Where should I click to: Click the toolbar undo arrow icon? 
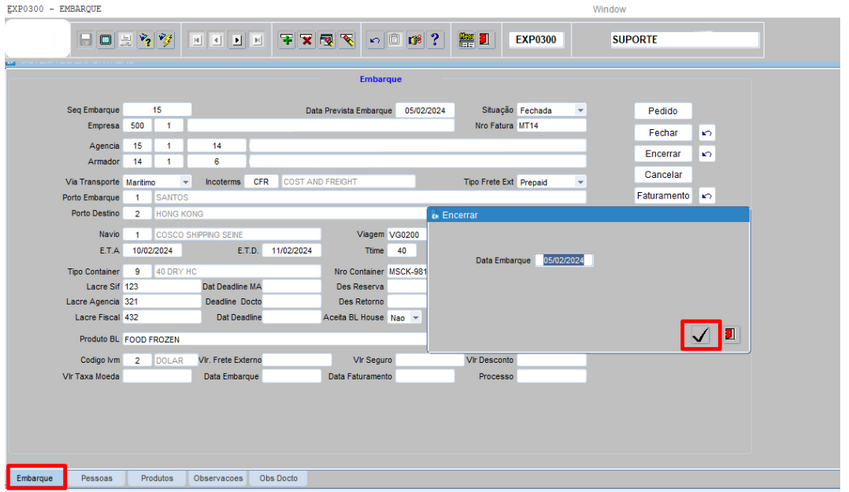(x=375, y=40)
